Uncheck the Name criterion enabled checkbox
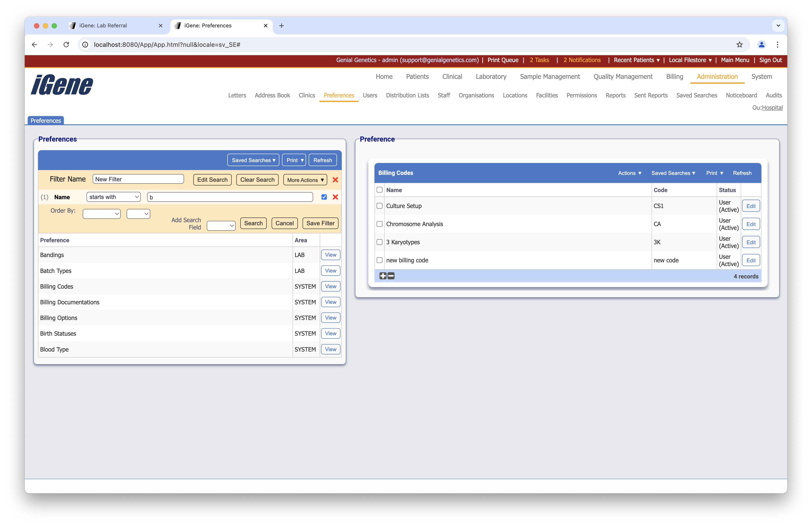The image size is (812, 526). click(x=324, y=197)
